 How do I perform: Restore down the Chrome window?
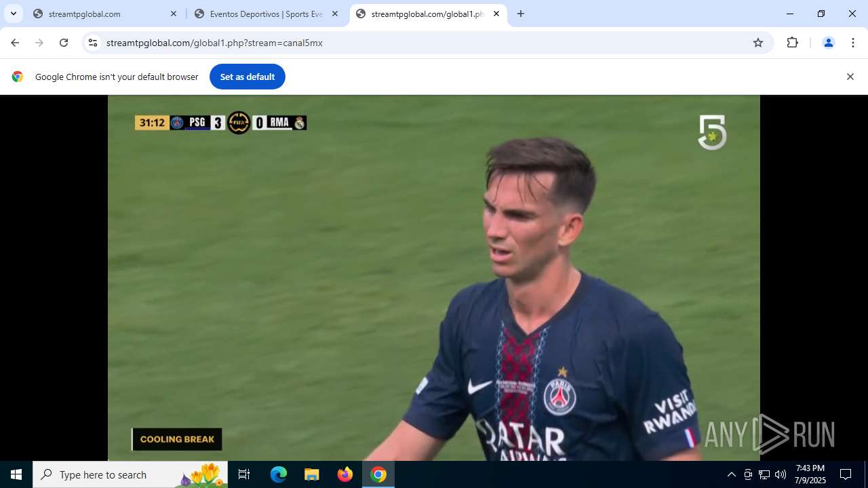[821, 14]
